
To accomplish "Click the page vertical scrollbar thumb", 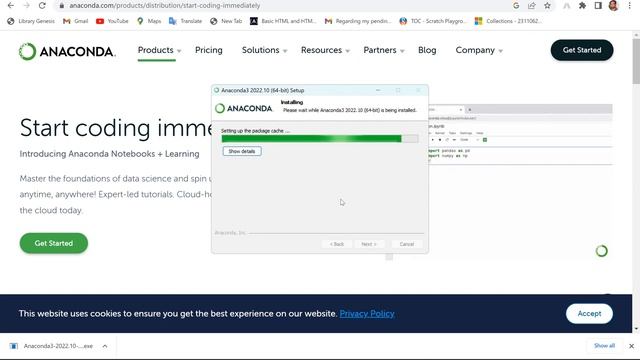I will coord(636,61).
